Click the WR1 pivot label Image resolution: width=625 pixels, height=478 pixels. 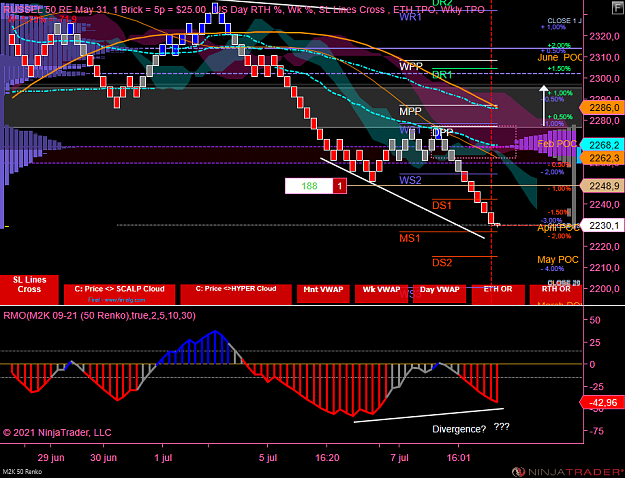(410, 17)
